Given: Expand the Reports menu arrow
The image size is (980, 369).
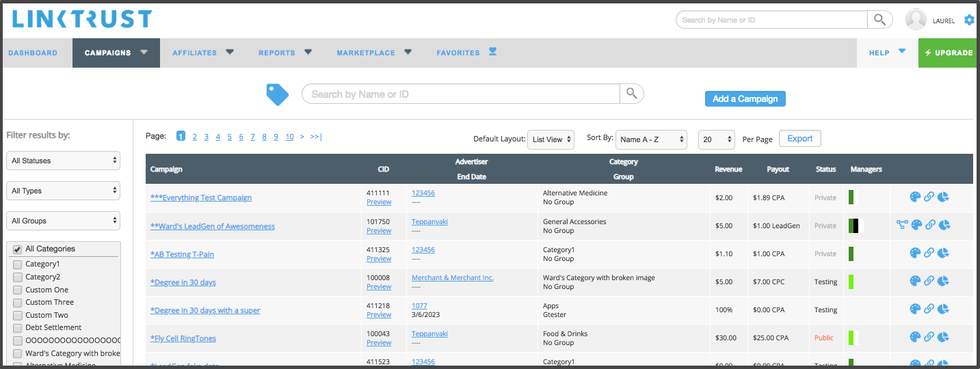Looking at the screenshot, I should click(308, 52).
